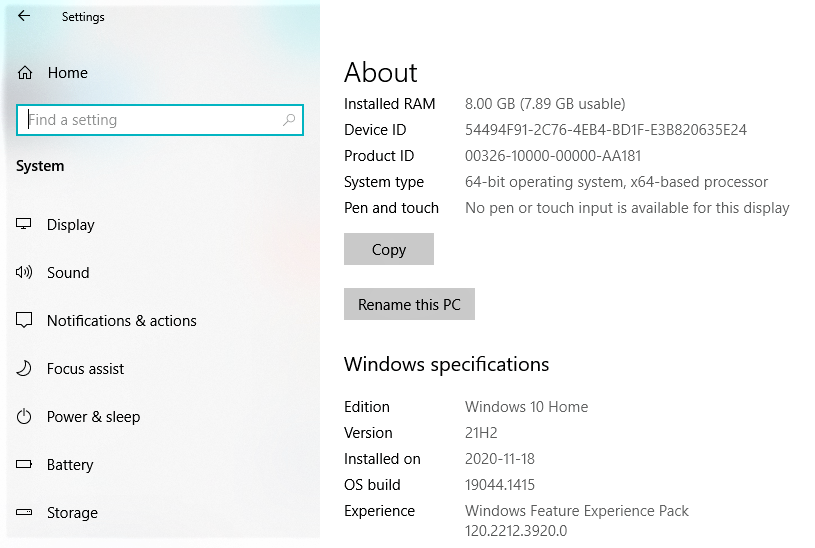Click the Rename this PC button
The image size is (815, 548).
(x=409, y=304)
